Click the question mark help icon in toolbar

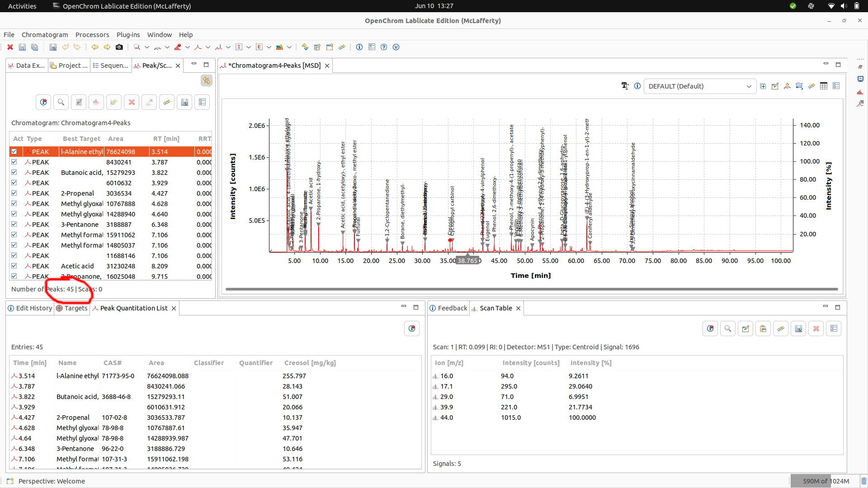(x=384, y=47)
